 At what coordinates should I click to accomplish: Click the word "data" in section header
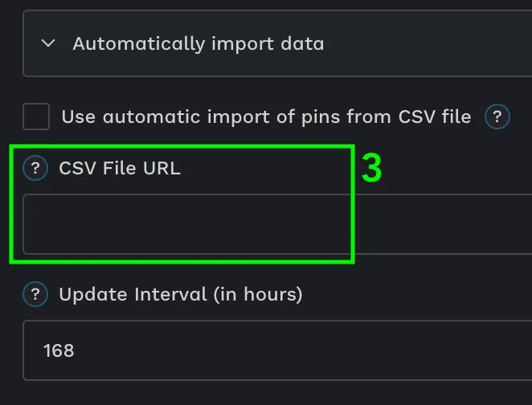point(302,43)
